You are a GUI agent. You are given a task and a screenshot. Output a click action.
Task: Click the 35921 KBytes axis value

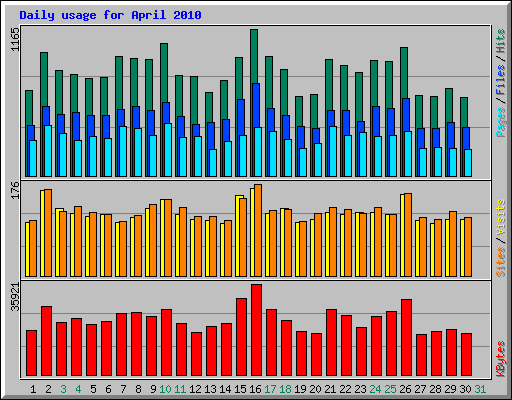pyautogui.click(x=15, y=297)
